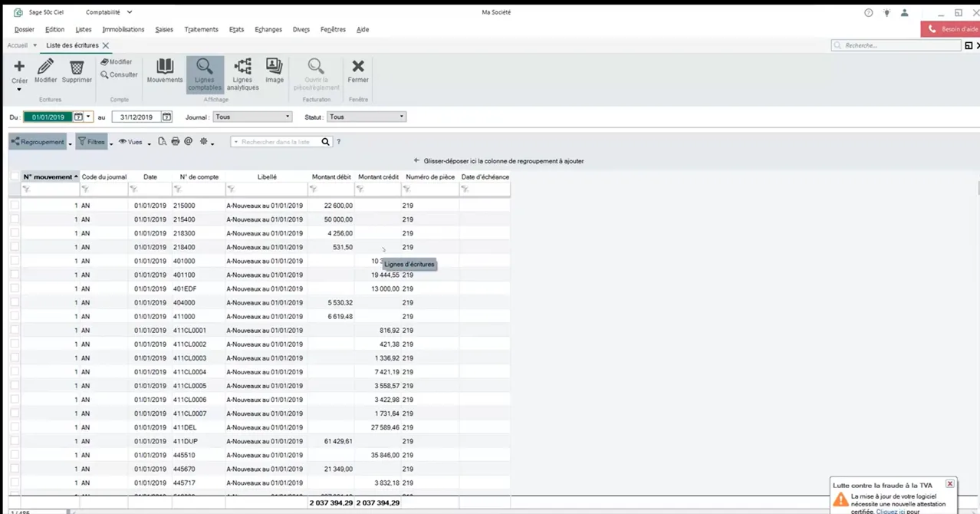Switch to the Accueil tab
The height and width of the screenshot is (514, 980).
pyautogui.click(x=17, y=45)
